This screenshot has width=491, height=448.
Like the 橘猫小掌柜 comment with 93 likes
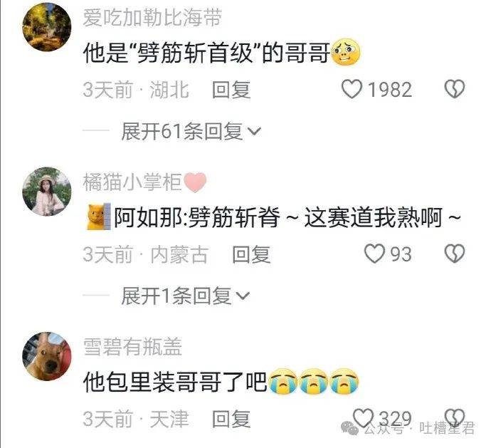(374, 254)
